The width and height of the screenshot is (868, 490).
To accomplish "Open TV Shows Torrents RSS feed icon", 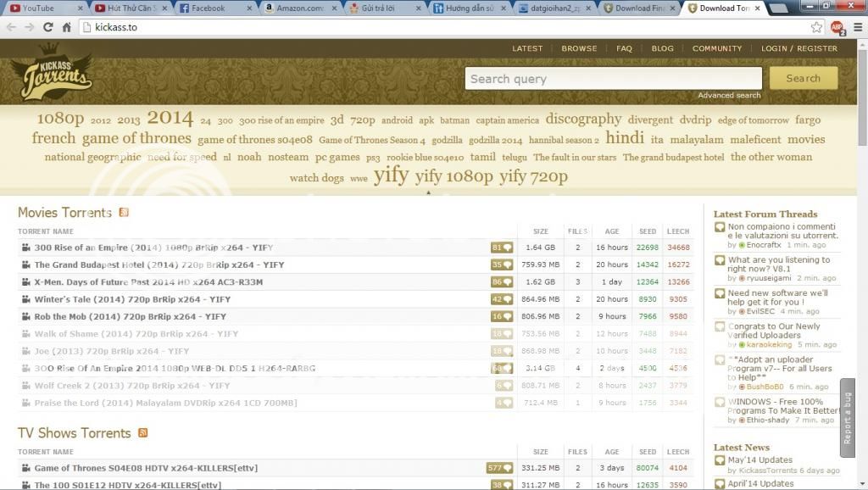I will point(142,432).
